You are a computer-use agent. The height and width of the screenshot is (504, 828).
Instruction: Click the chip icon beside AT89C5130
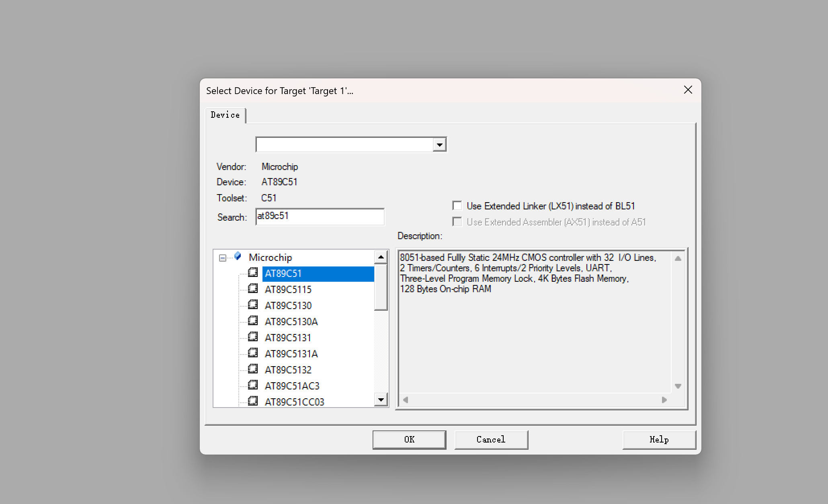click(253, 305)
